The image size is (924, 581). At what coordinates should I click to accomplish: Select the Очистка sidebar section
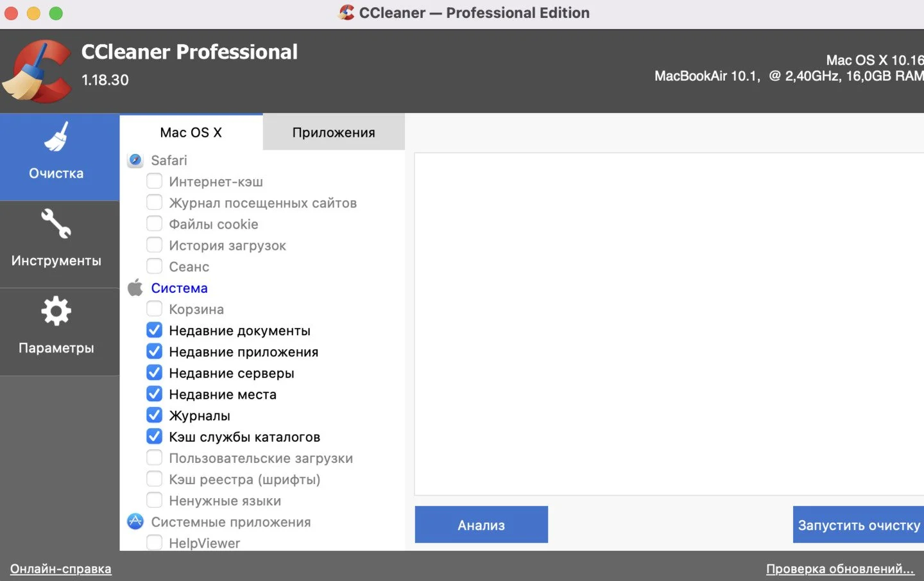click(60, 157)
